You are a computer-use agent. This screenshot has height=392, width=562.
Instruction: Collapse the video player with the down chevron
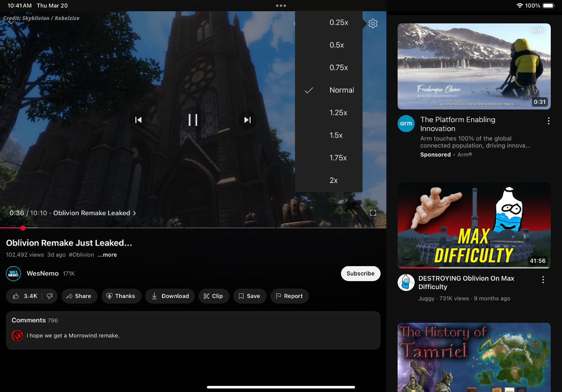pyautogui.click(x=11, y=22)
